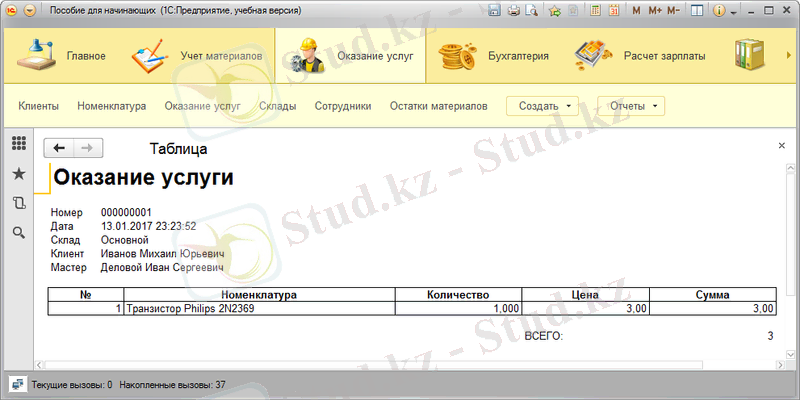
Task: Select master Деловой Иван Сергеевич
Action: coord(162,267)
